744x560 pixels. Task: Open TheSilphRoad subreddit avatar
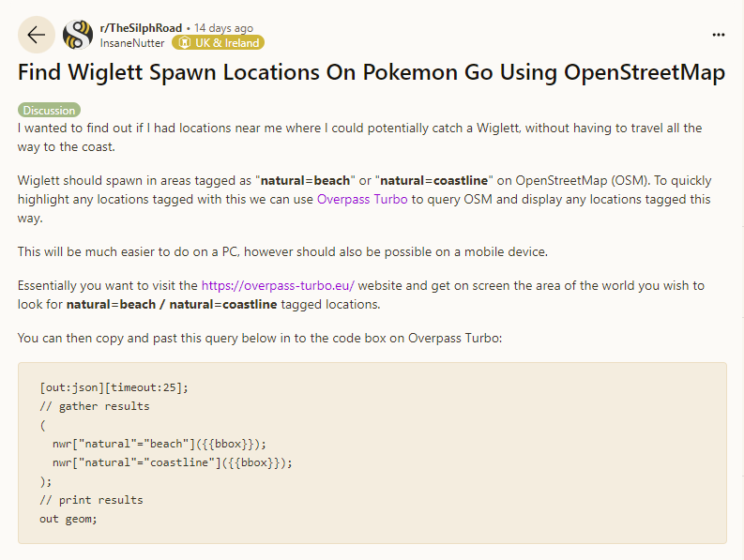(x=78, y=35)
